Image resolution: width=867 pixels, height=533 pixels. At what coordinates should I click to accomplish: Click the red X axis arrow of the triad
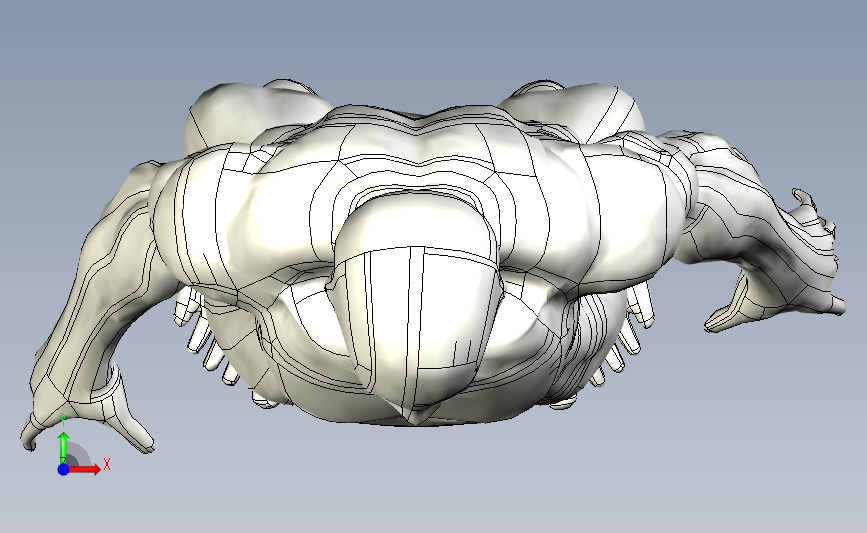[x=85, y=469]
